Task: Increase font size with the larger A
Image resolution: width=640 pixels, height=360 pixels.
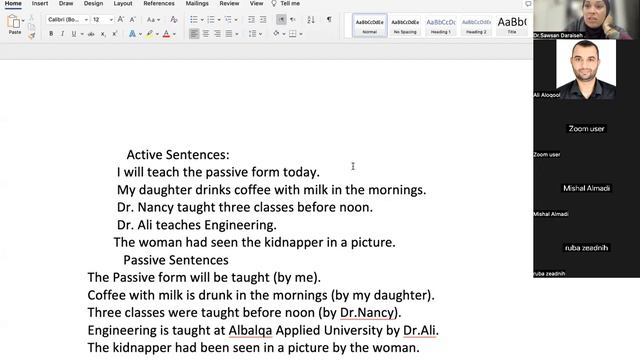Action: [x=121, y=20]
